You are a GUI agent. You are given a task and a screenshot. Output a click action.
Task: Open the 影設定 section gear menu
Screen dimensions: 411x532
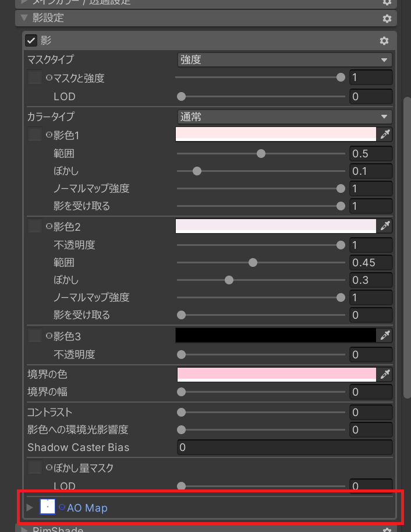pyautogui.click(x=386, y=18)
